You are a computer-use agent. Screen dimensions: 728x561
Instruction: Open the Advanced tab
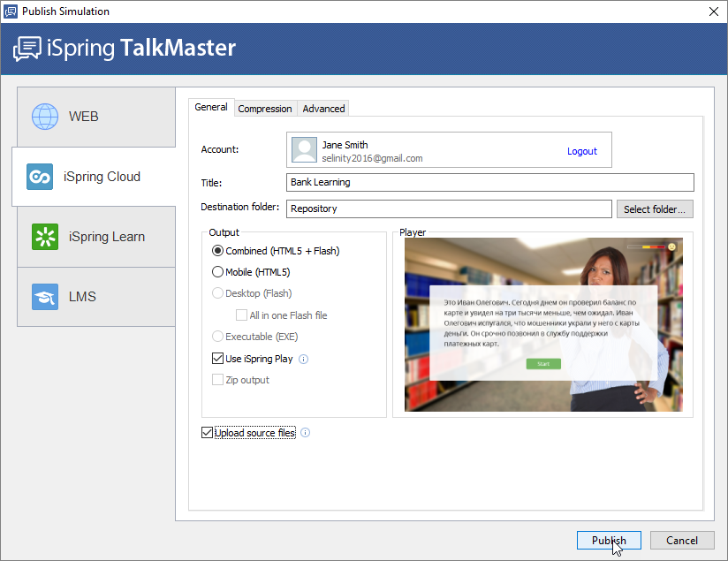[x=322, y=107]
